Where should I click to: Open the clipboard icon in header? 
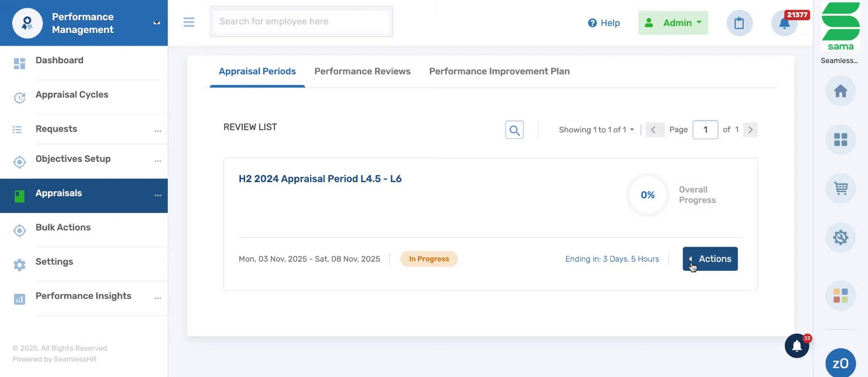pos(739,23)
